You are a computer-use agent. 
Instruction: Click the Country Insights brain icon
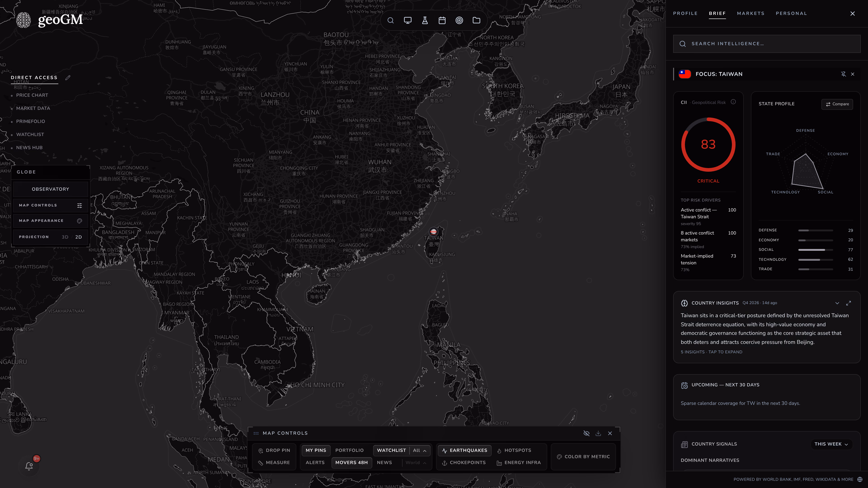[x=684, y=303]
